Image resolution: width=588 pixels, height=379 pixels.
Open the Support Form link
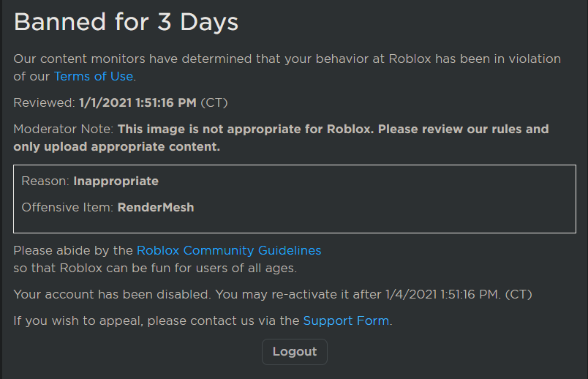pos(346,321)
